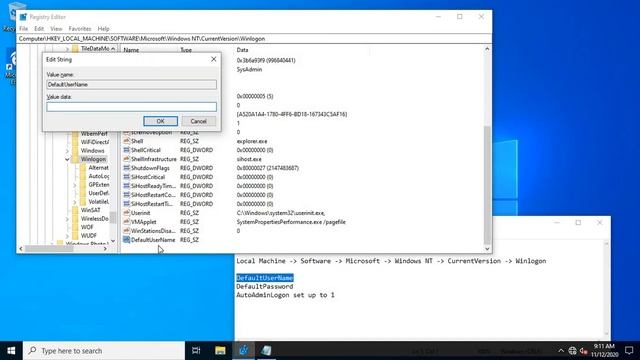Switch to Registry Editor taskbar icon
This screenshot has width=640, height=360.
pyautogui.click(x=244, y=351)
